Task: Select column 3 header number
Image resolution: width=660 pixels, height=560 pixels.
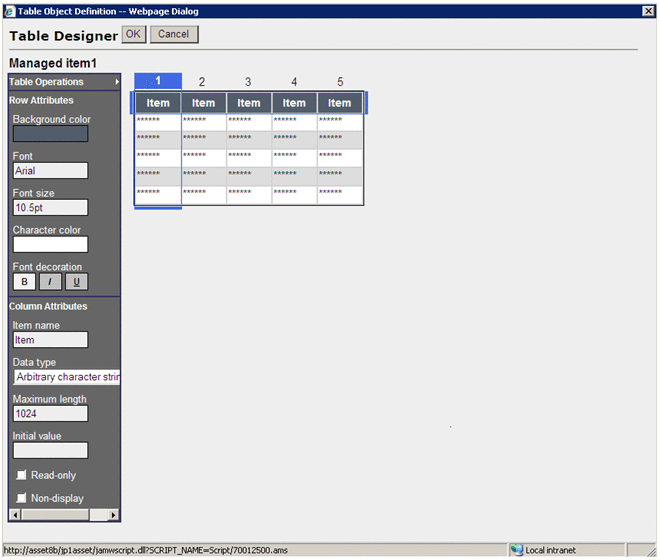Action: click(x=248, y=82)
